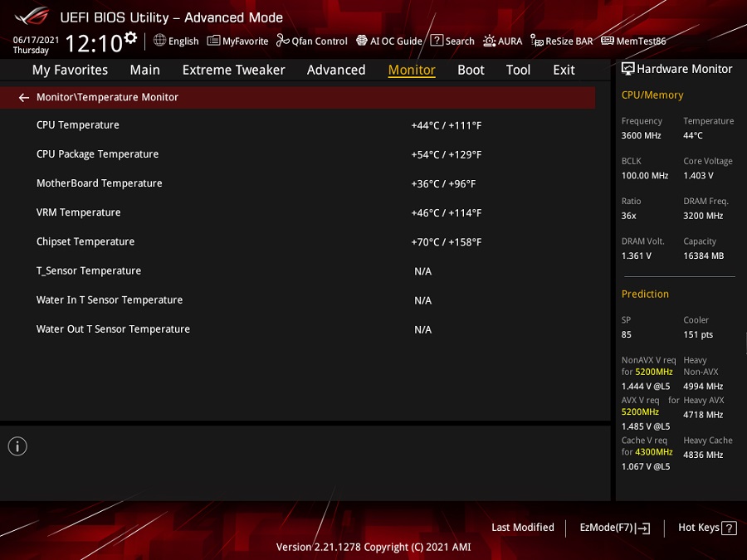Viewport: 747px width, 560px height.
Task: Click the Qfan Control label
Action: coord(320,41)
